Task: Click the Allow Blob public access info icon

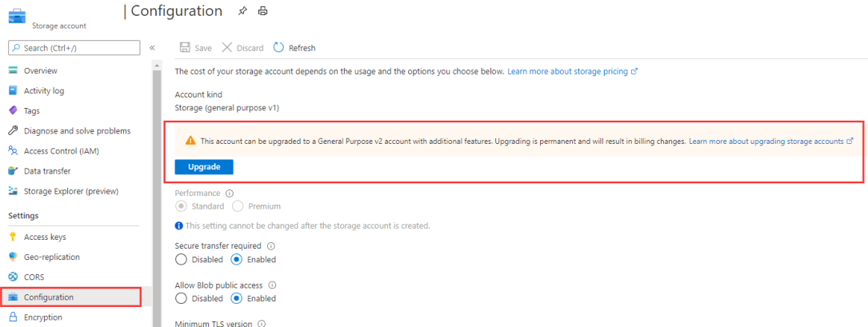Action: tap(272, 285)
